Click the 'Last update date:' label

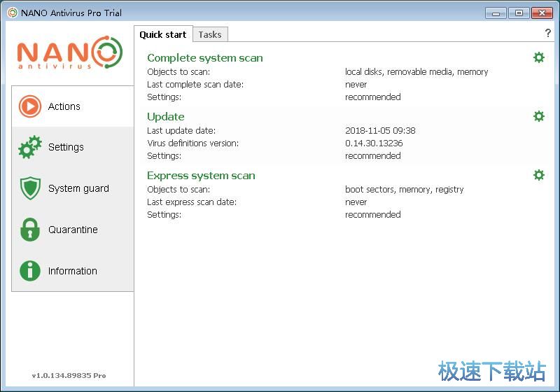coord(181,131)
